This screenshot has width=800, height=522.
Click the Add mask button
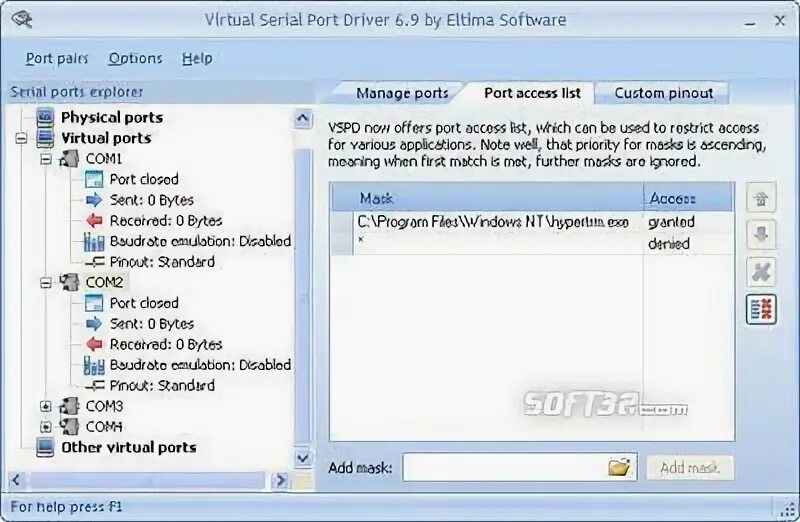pyautogui.click(x=690, y=467)
